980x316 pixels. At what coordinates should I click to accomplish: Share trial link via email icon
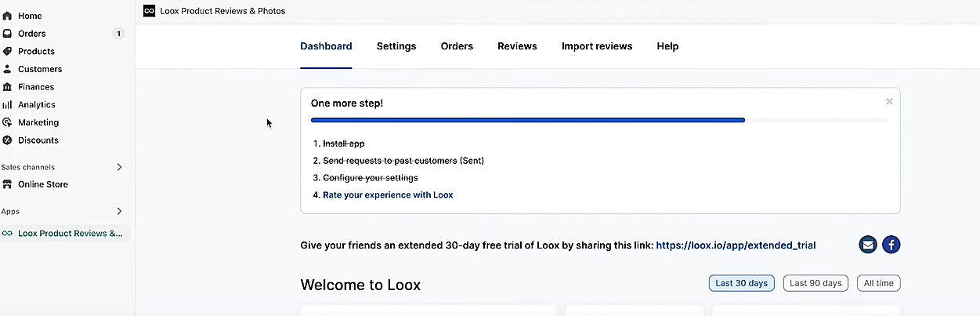click(x=868, y=245)
